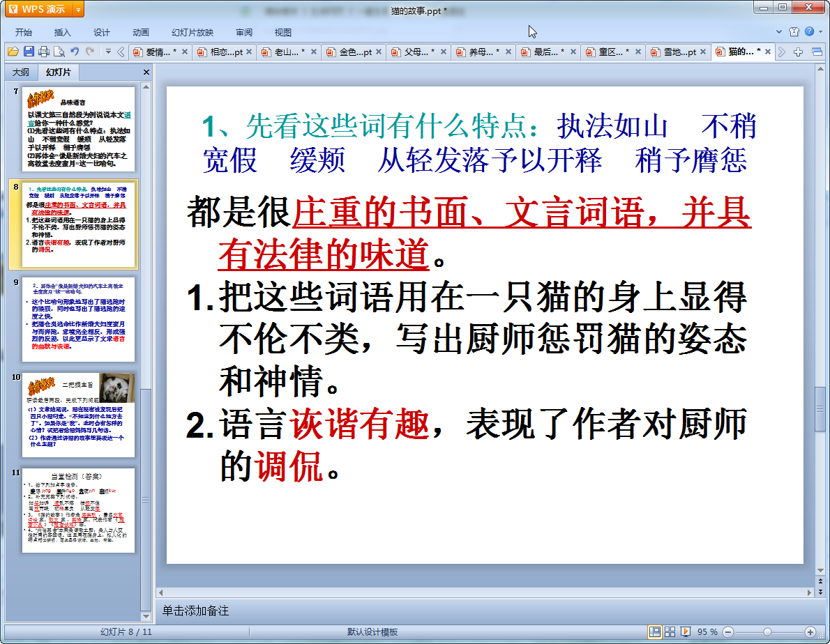Create a new document tab with the plus icon
This screenshot has width=830, height=644.
(x=798, y=52)
